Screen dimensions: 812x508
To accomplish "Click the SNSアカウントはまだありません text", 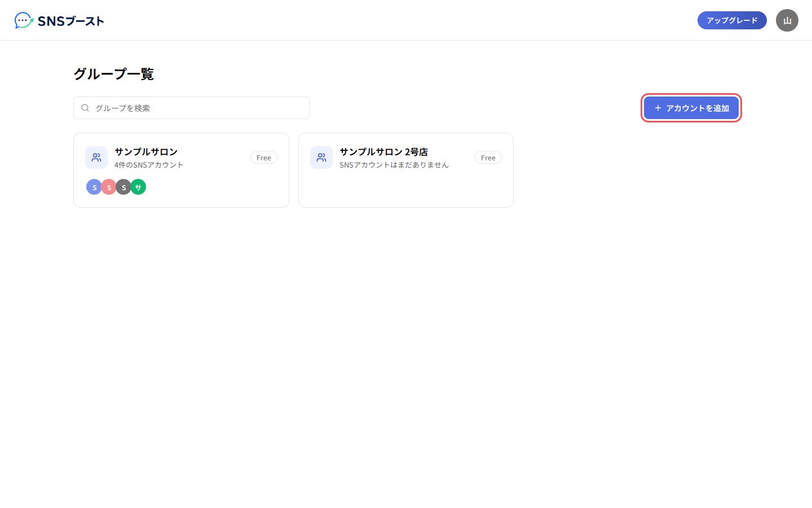I will click(394, 165).
